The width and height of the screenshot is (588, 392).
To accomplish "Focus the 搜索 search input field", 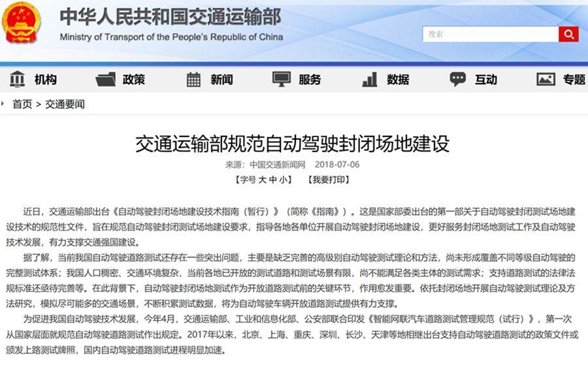I will pyautogui.click(x=490, y=34).
